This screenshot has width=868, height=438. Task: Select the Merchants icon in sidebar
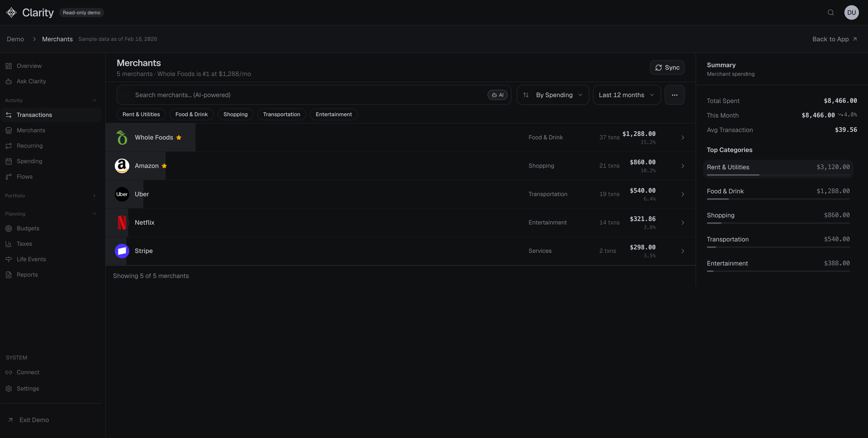pos(9,130)
